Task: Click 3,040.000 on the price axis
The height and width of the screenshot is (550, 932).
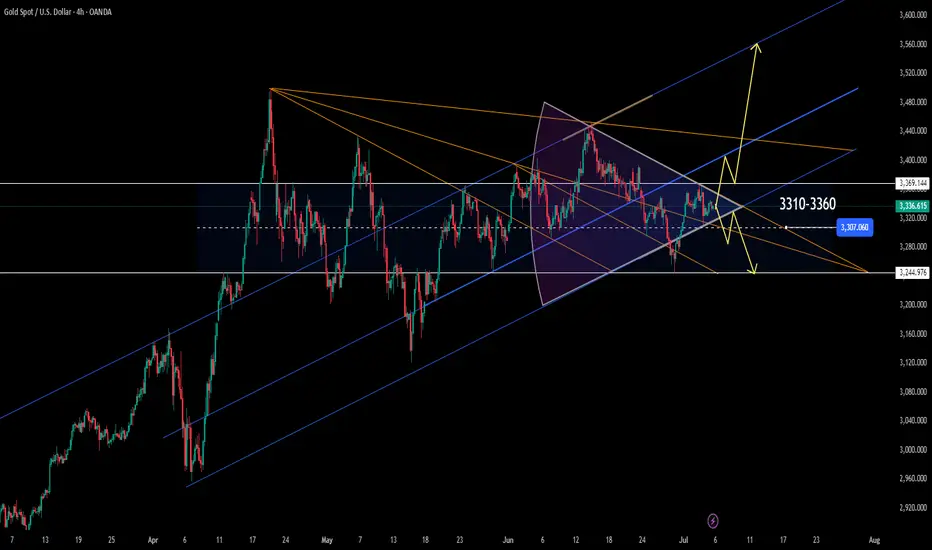Action: [x=913, y=420]
